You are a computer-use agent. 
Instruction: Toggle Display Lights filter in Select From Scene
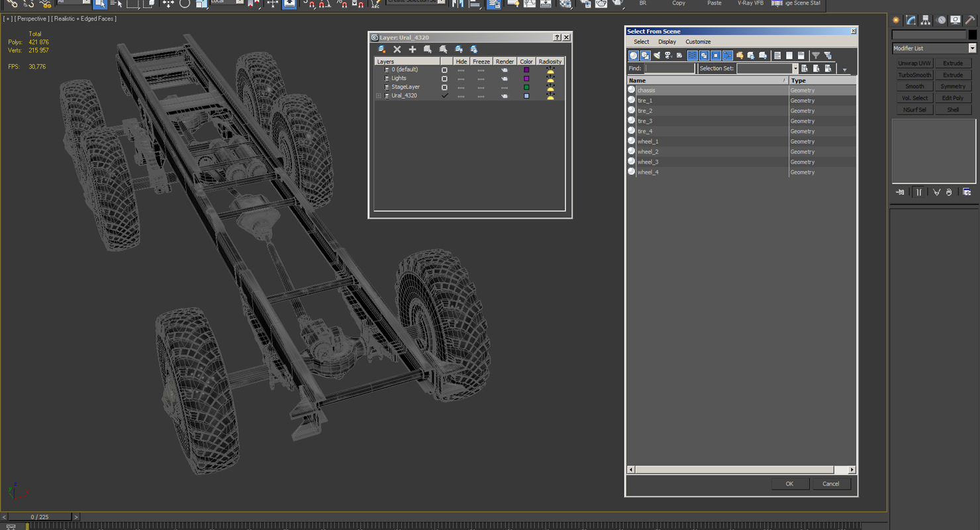click(x=657, y=56)
